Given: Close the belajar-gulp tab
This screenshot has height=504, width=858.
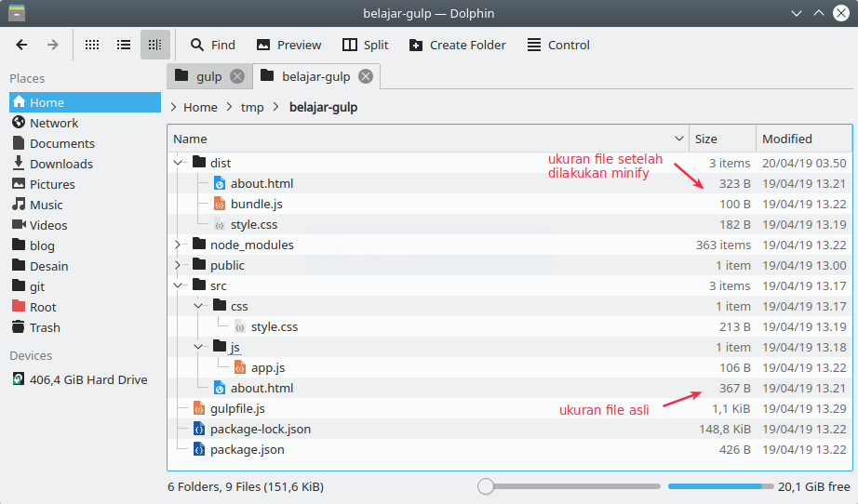Looking at the screenshot, I should 366,76.
